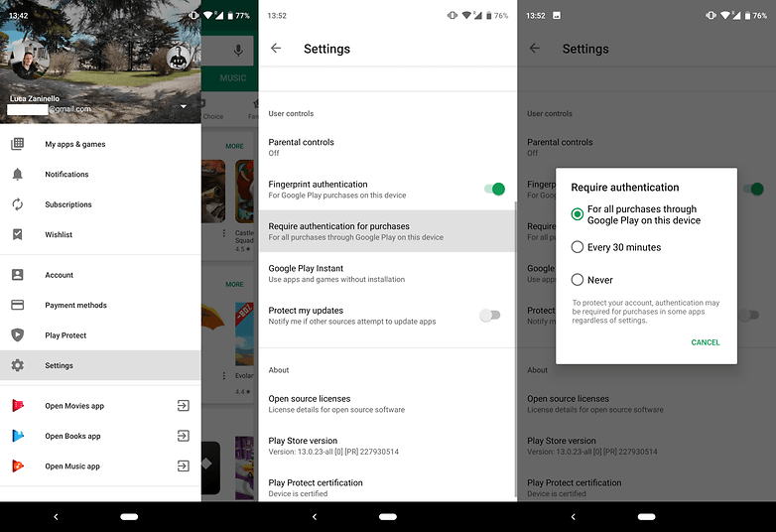
Task: Tap the Account person icon
Action: coord(17,275)
